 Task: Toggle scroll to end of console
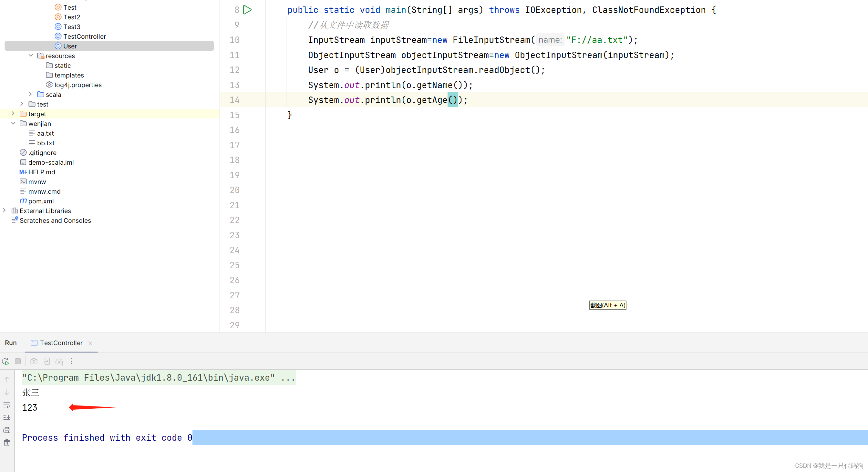click(x=7, y=417)
